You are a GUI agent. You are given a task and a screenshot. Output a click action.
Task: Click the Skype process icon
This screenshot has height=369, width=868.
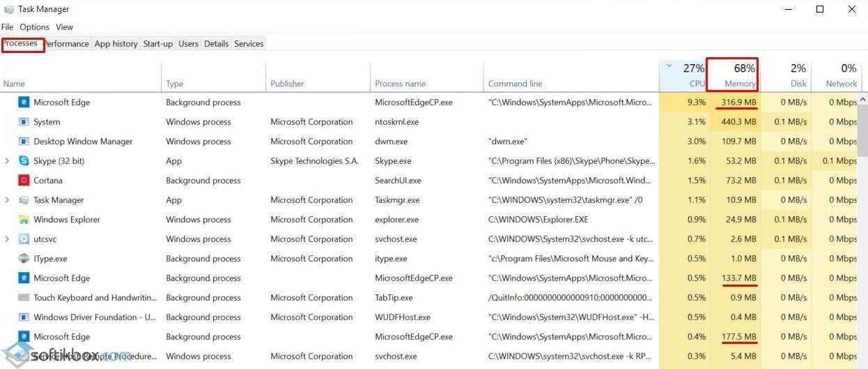[x=24, y=161]
